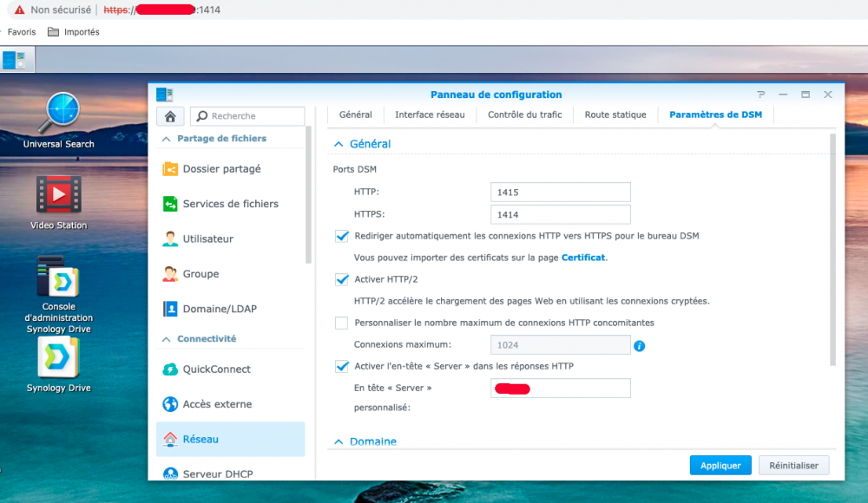Click the Non sécurisé warning icon
This screenshot has width=868, height=503.
(19, 10)
